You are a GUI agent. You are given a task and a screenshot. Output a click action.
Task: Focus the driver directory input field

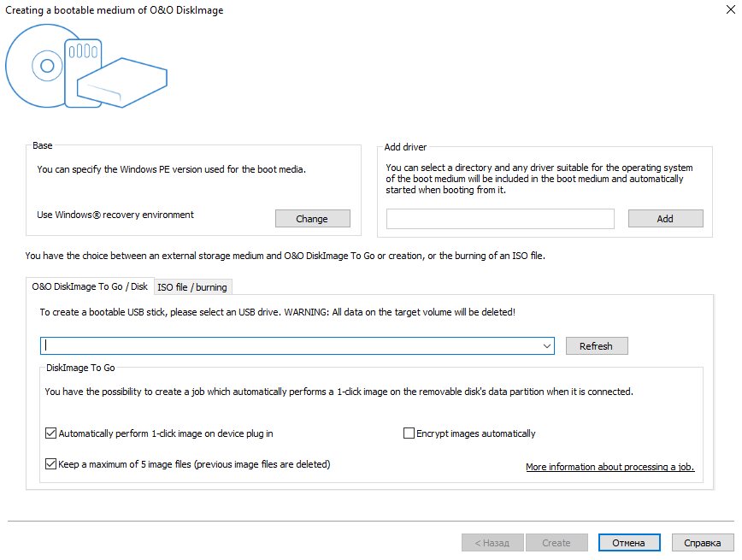[x=500, y=219]
